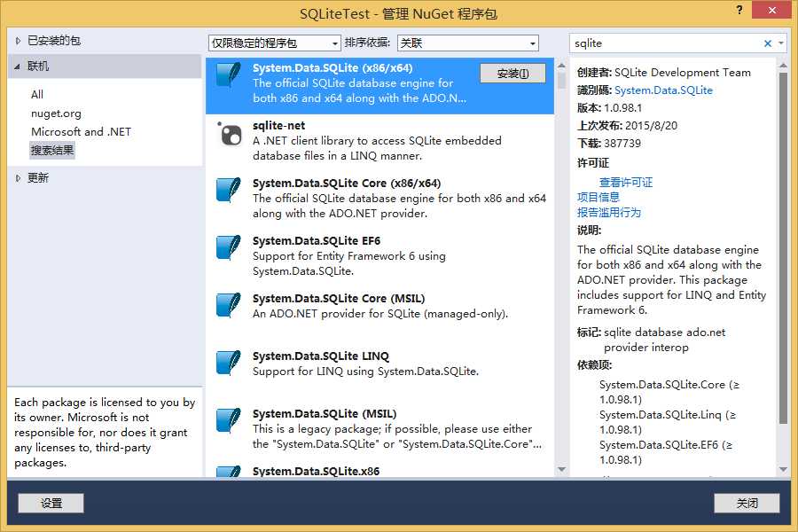Click the System.Data.SQLite (MSIL) feather icon
This screenshot has height=532, width=798.
coord(229,420)
